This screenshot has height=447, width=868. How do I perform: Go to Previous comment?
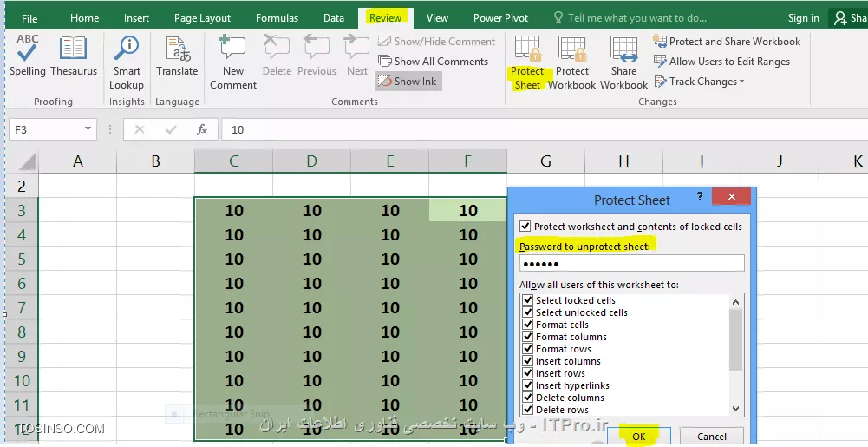[317, 56]
